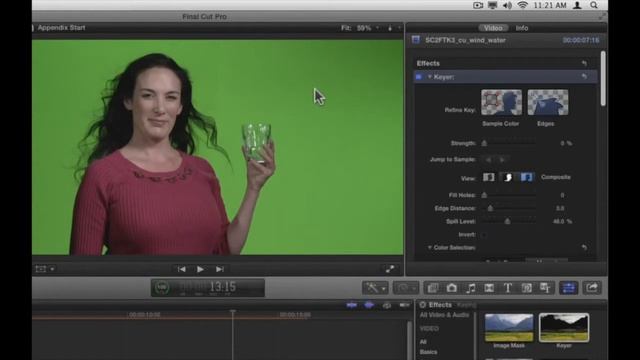Open the screen mirroring display icon
Viewport: 640px width, 360px height.
(493, 5)
